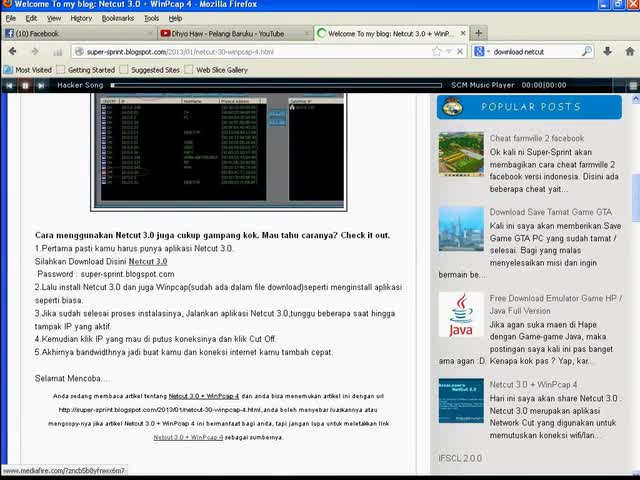Open Getting Started bookmark
Screen dimensions: 640x480
[86, 70]
